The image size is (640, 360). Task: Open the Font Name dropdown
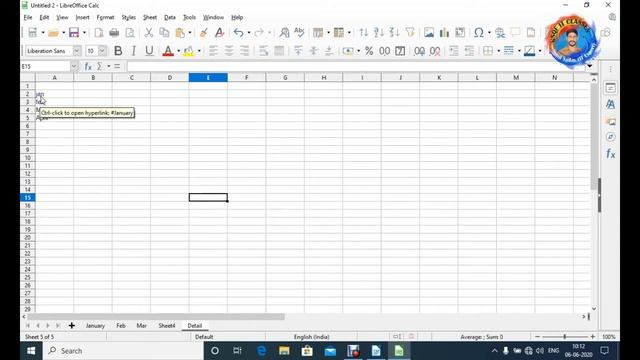77,51
